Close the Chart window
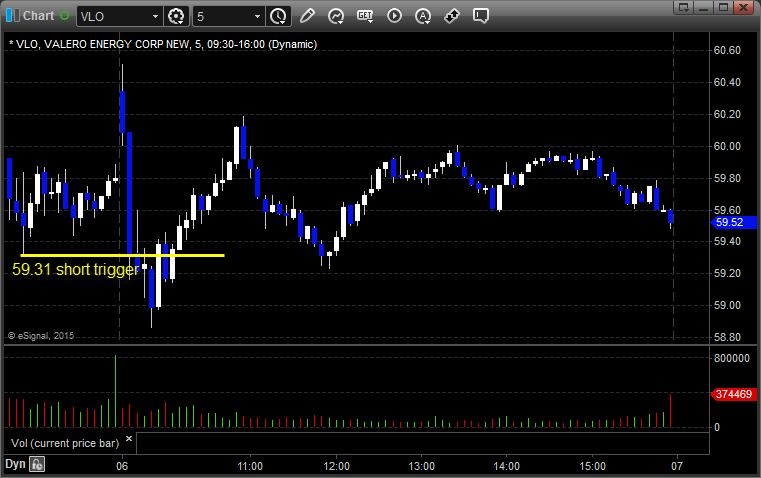The width and height of the screenshot is (761, 478). click(x=743, y=7)
